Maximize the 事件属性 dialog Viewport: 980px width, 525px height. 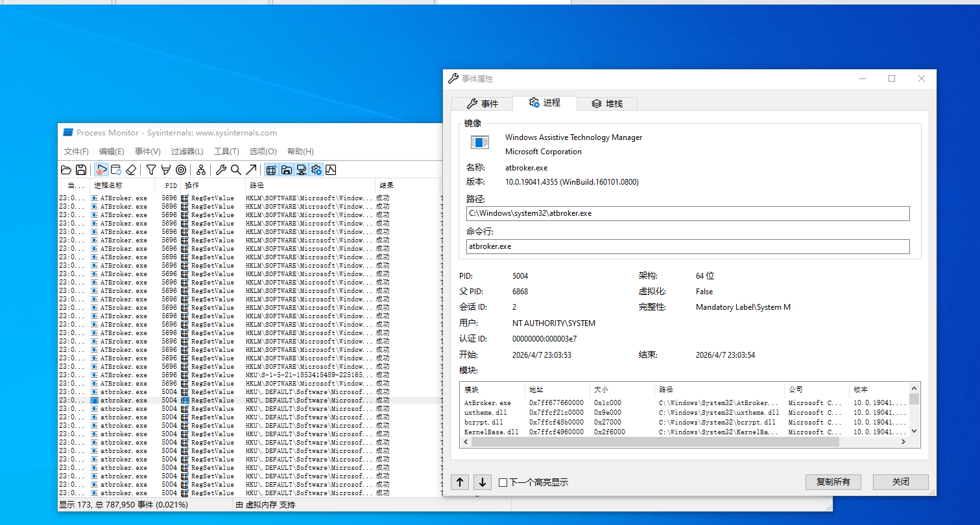pyautogui.click(x=892, y=78)
